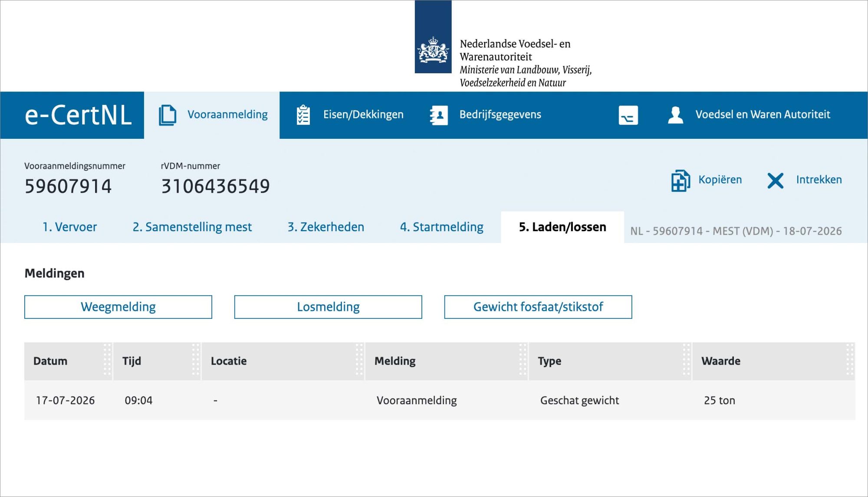This screenshot has width=868, height=497.
Task: Click the Gewicht fosfaat/stikstof button
Action: point(538,307)
